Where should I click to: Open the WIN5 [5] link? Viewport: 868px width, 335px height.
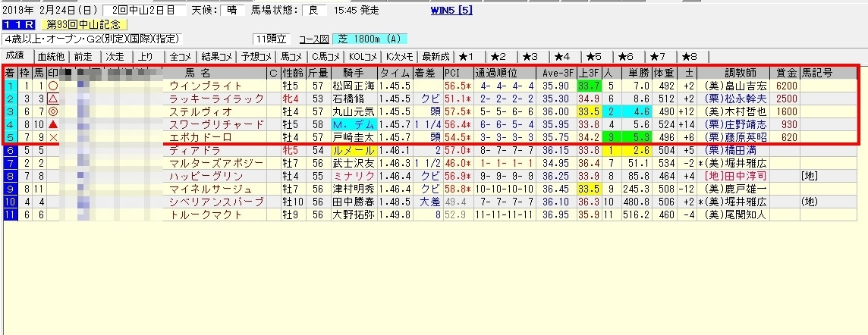click(451, 10)
